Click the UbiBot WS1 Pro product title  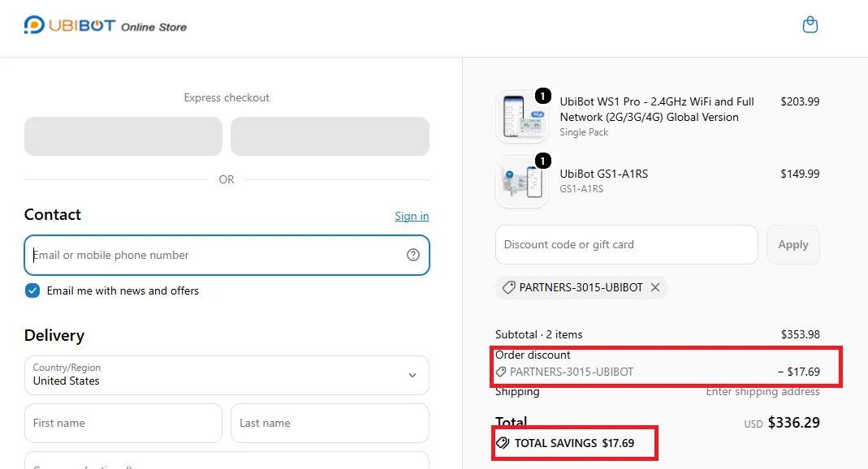(657, 110)
